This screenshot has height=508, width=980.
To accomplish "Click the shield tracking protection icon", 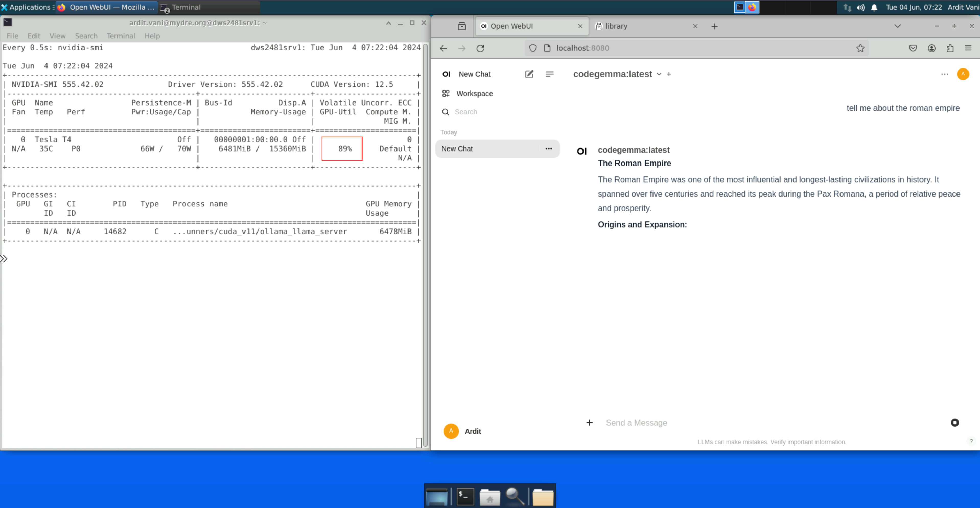I will (533, 48).
